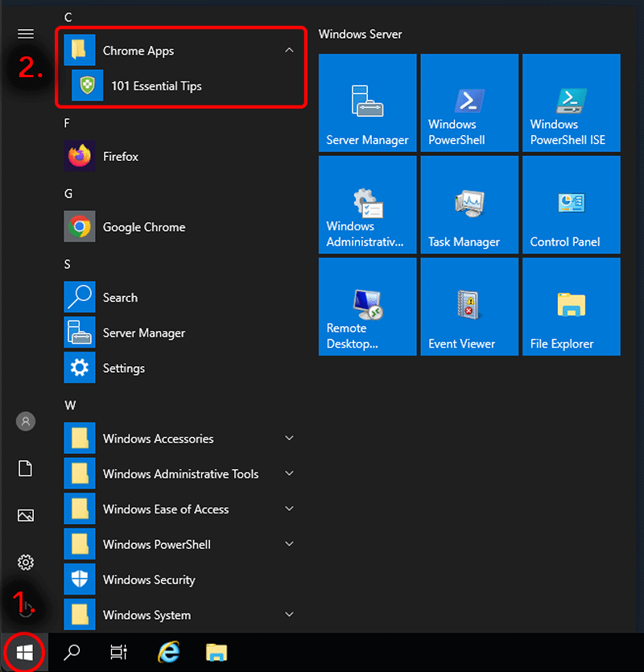Open Internet Explorer from the taskbar
Screen dimensions: 644x672
pos(168,653)
